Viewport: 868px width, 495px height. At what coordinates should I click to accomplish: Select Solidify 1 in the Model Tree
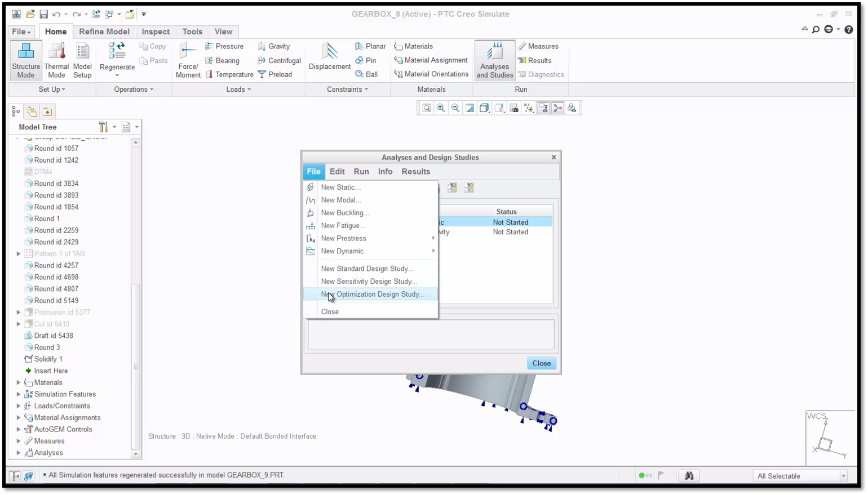tap(44, 359)
